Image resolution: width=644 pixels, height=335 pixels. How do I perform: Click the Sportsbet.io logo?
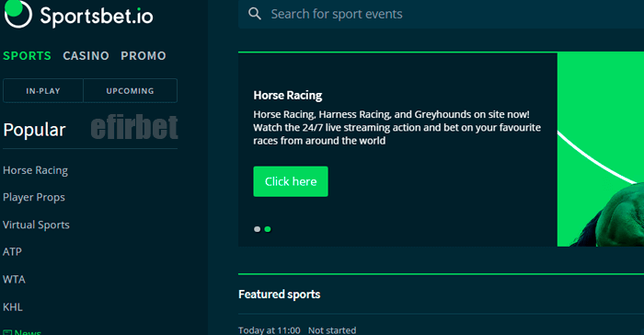[x=78, y=15]
